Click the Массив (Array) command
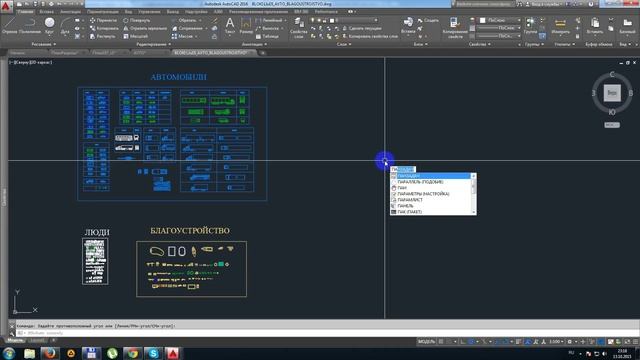The width and height of the screenshot is (640, 360). 182,36
